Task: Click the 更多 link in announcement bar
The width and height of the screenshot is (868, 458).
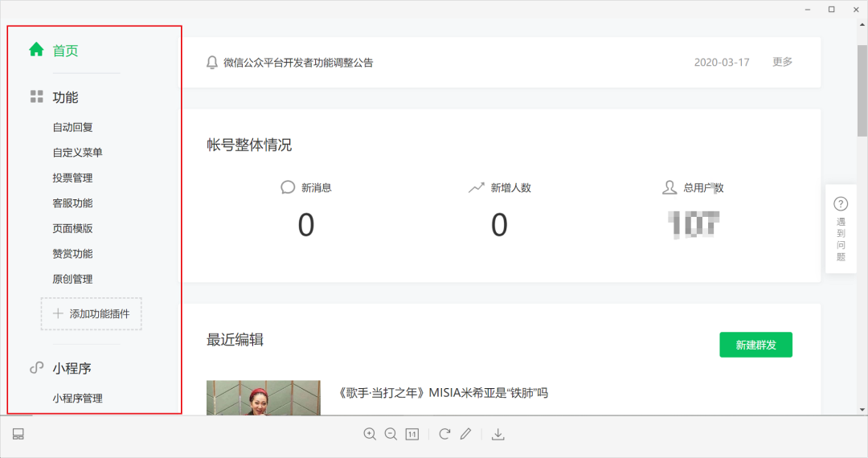Action: [782, 62]
